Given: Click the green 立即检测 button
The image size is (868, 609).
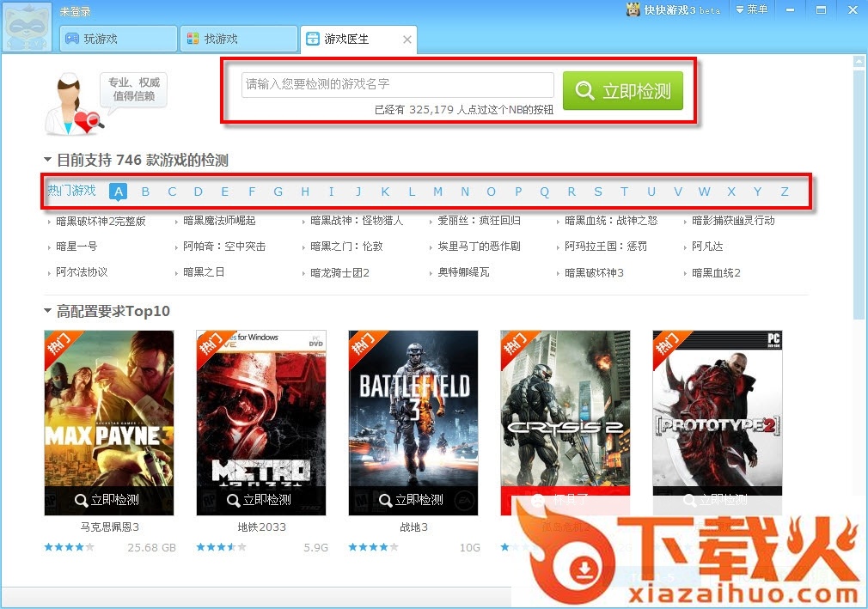Looking at the screenshot, I should (x=623, y=90).
